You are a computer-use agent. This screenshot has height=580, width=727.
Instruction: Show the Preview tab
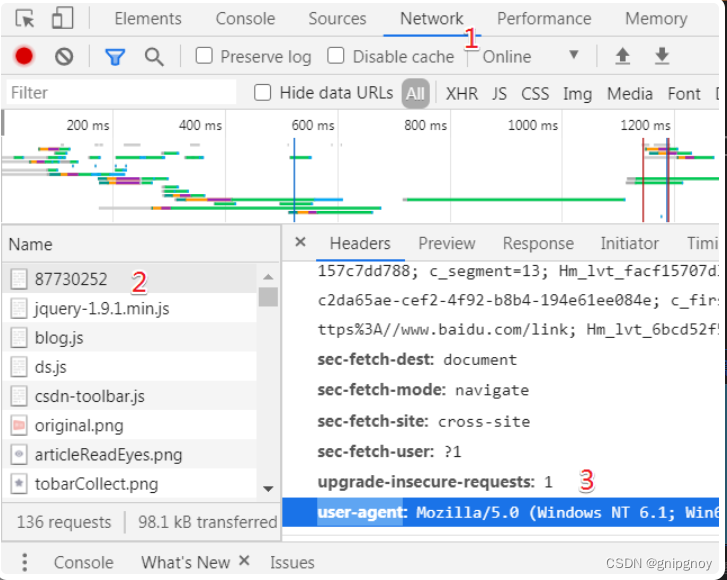446,243
